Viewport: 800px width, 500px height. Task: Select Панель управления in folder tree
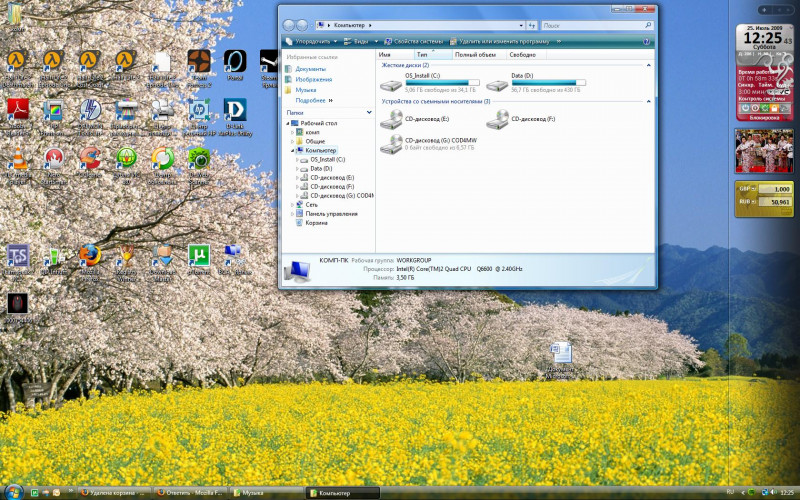(331, 214)
